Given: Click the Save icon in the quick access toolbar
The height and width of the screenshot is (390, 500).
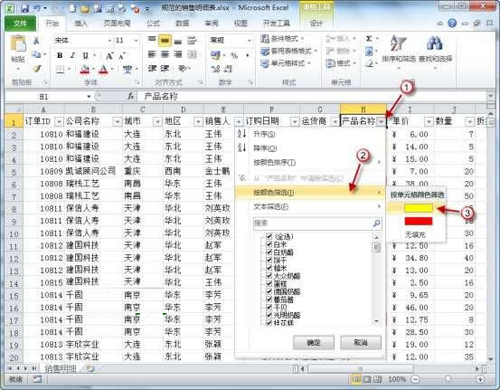Looking at the screenshot, I should 24,8.
